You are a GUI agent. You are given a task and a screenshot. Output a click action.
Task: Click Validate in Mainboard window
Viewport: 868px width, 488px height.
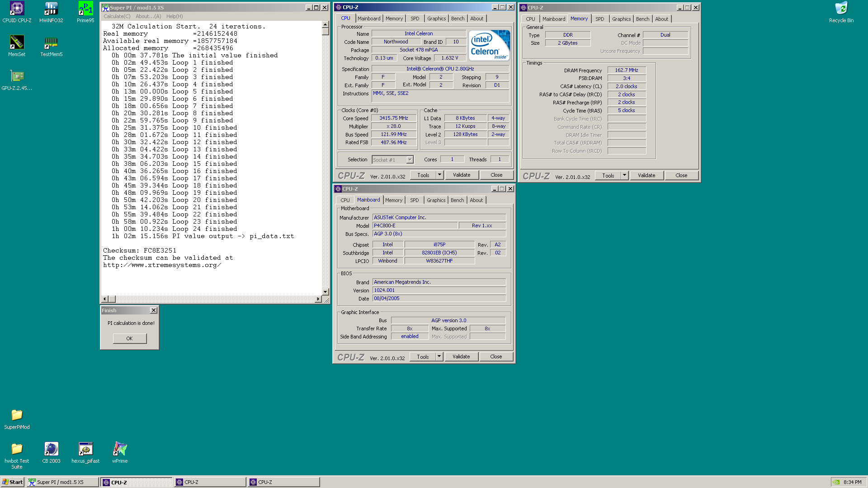[x=461, y=357]
